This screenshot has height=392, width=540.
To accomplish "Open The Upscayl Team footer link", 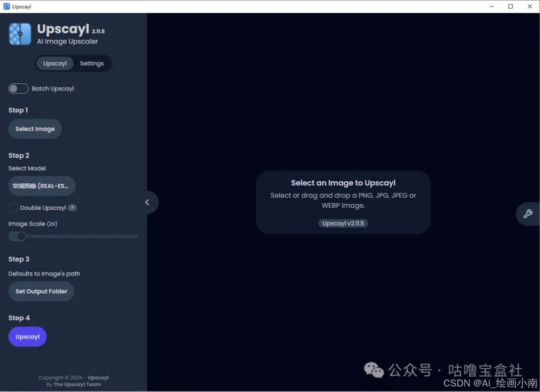I will pos(77,385).
